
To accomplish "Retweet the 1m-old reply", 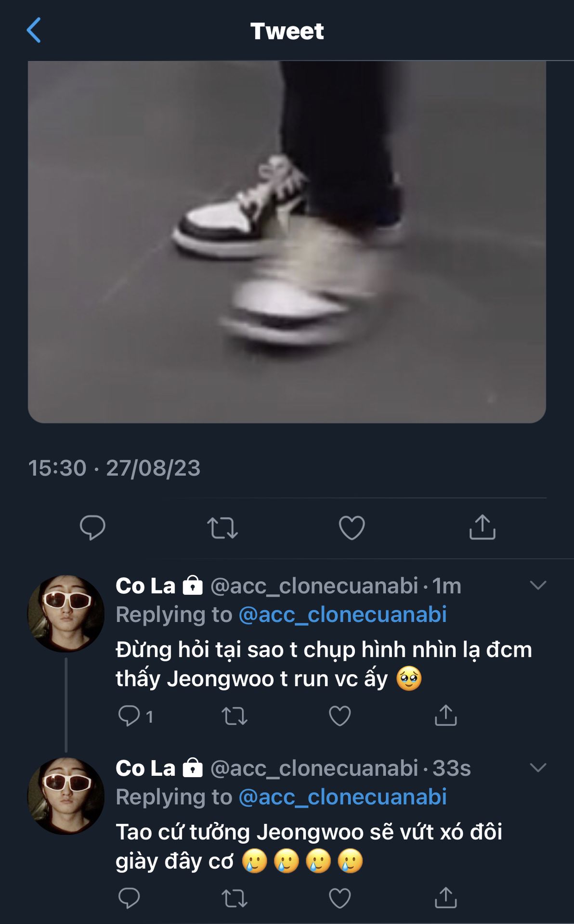I will [235, 716].
